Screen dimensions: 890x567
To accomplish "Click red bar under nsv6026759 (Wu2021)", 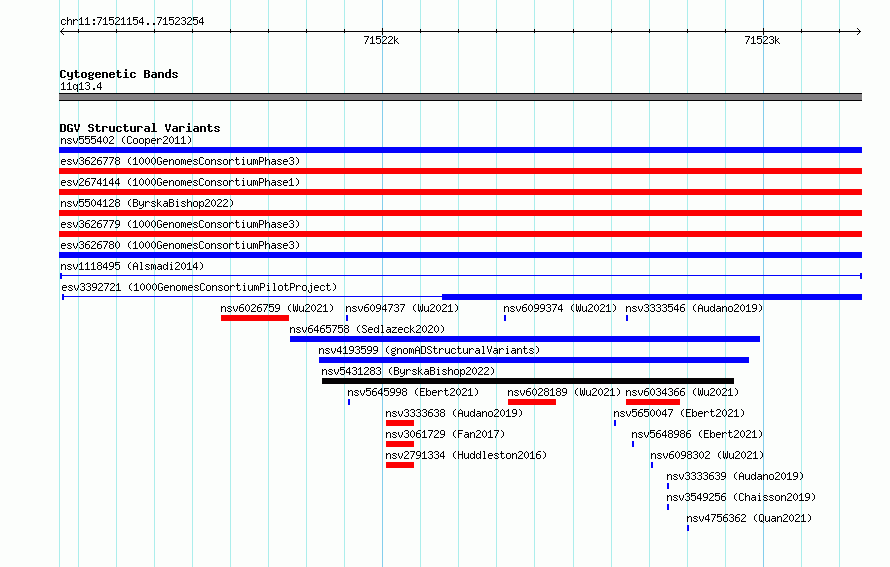I will (x=255, y=318).
